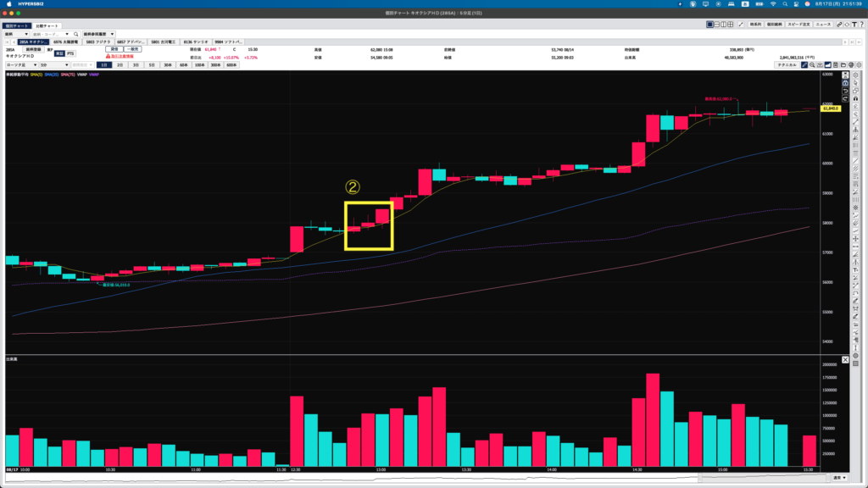Image resolution: width=868 pixels, height=488 pixels.
Task: Select the single-pane chart layout icon
Action: coord(709,25)
